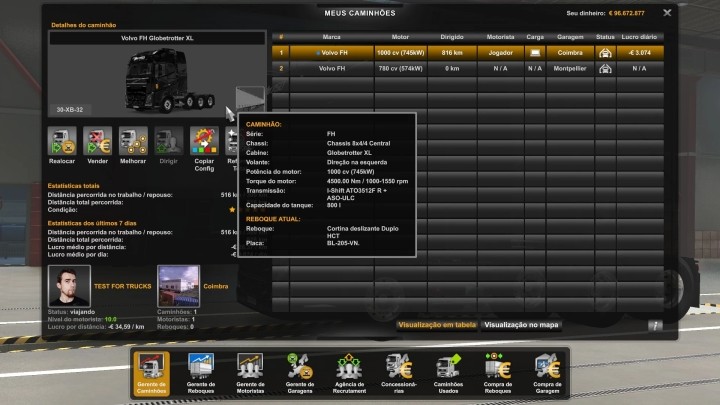Click the Coimbra garage cell
720x405 pixels.
pyautogui.click(x=570, y=53)
